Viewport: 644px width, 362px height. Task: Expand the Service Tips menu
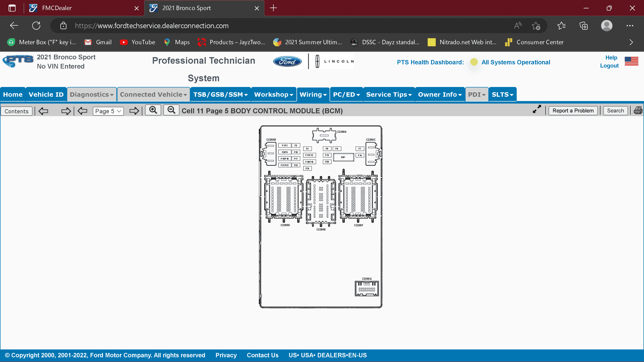389,94
